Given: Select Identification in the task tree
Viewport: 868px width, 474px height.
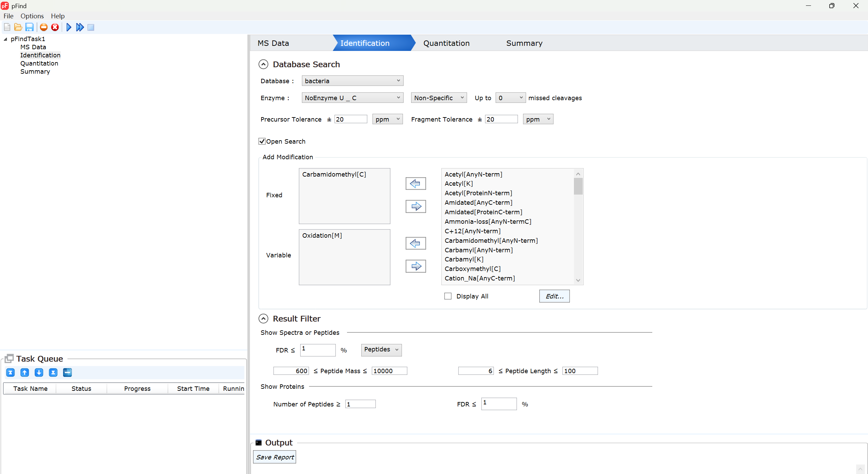Looking at the screenshot, I should [x=40, y=55].
